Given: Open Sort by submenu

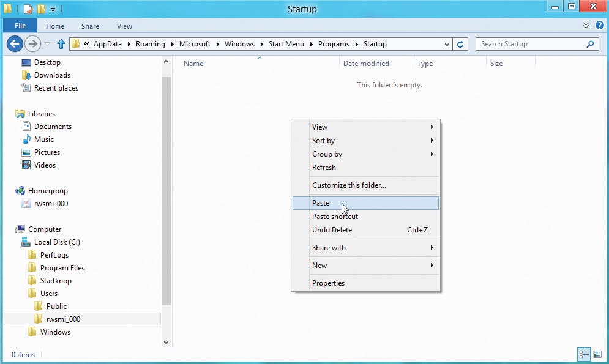Looking at the screenshot, I should 365,141.
